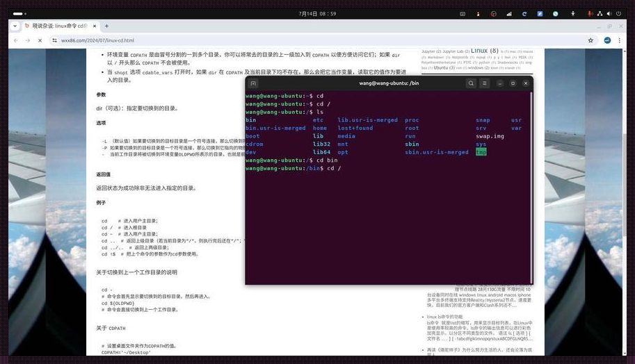Open the Linux (8) tag link
This screenshot has height=364, width=635.
[484, 51]
